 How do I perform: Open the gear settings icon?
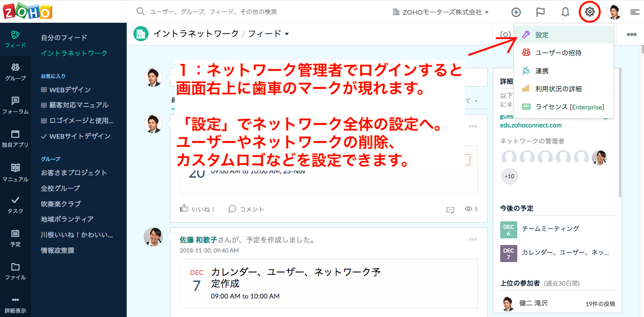[x=590, y=12]
